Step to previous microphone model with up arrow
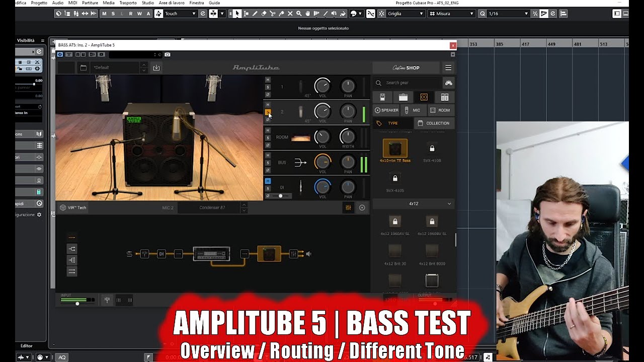 (x=244, y=205)
